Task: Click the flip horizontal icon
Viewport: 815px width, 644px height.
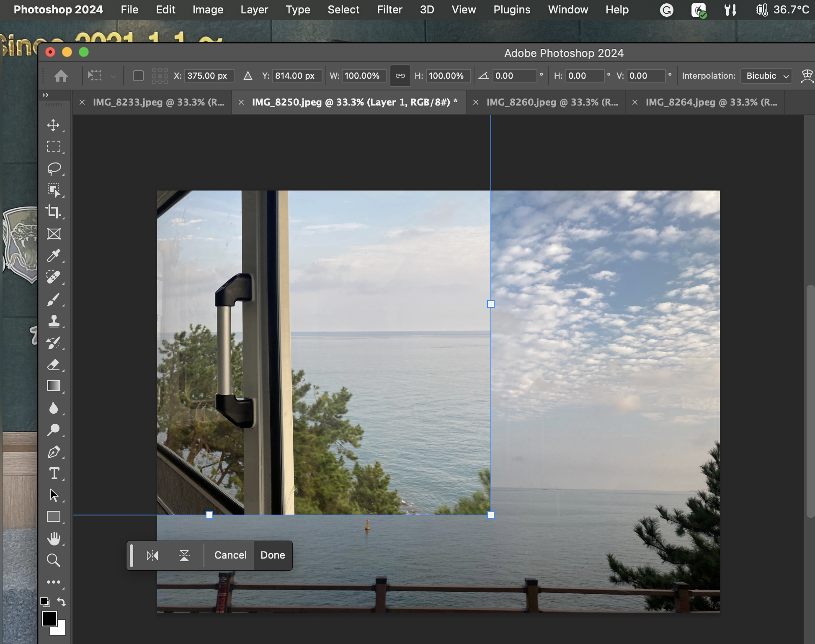Action: click(152, 556)
